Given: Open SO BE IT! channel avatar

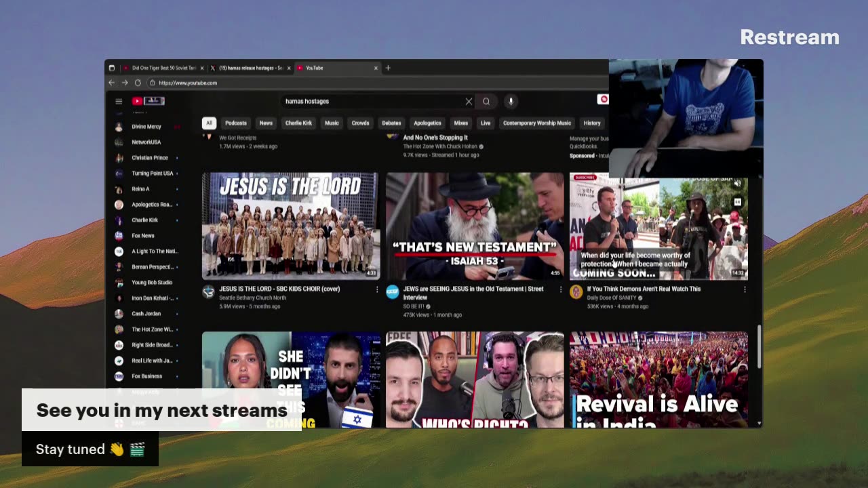Looking at the screenshot, I should [393, 292].
